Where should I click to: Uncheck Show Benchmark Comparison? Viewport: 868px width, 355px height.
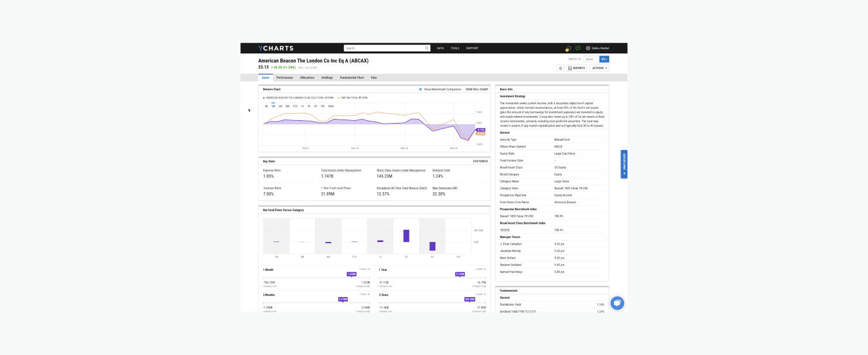pyautogui.click(x=420, y=89)
